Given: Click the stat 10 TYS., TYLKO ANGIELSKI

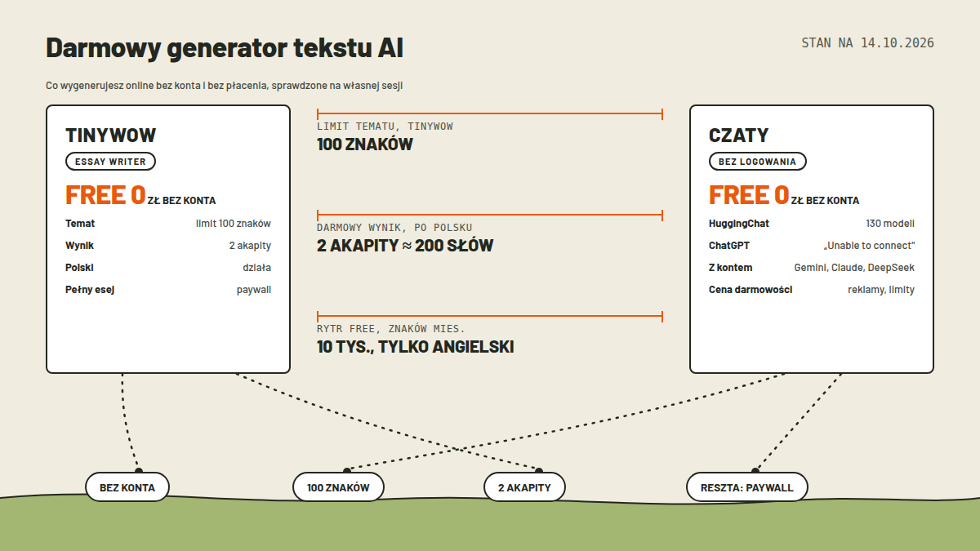Looking at the screenshot, I should (416, 347).
